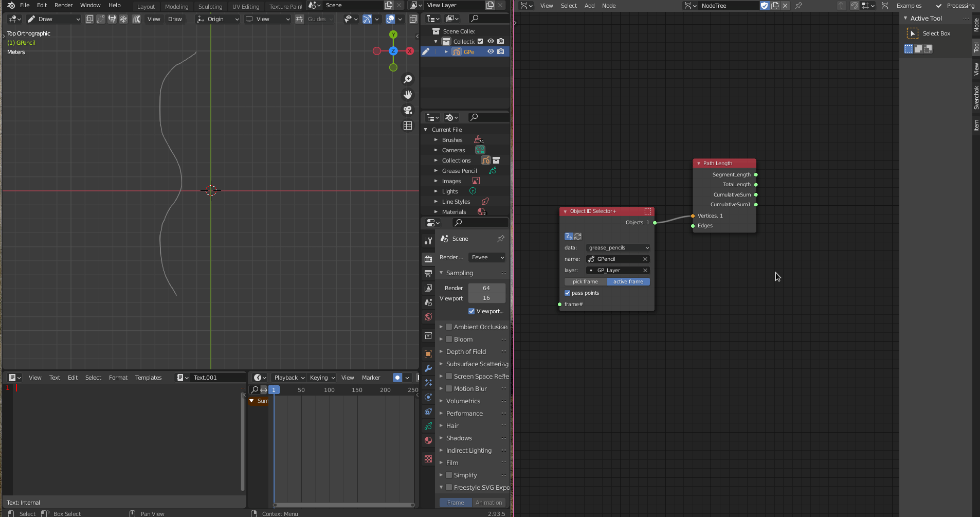Viewport: 980px width, 517px height.
Task: Click the Frame button in Freestyle SVG
Action: point(456,503)
